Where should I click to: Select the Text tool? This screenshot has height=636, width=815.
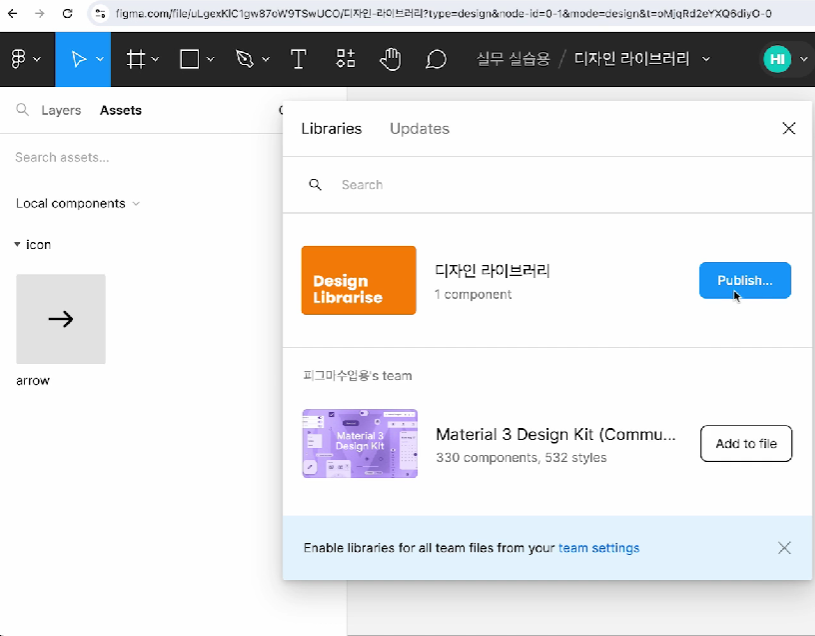coord(298,59)
